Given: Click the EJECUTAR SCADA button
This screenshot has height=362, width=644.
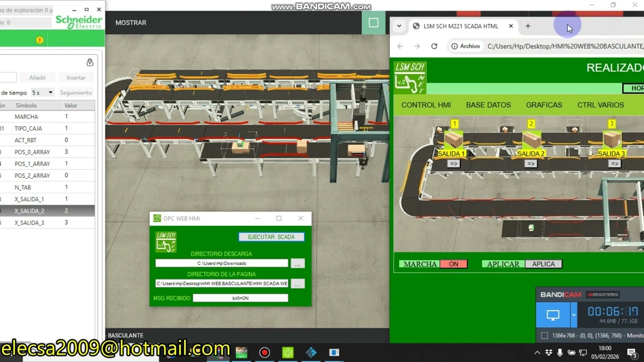Looking at the screenshot, I should (x=271, y=237).
